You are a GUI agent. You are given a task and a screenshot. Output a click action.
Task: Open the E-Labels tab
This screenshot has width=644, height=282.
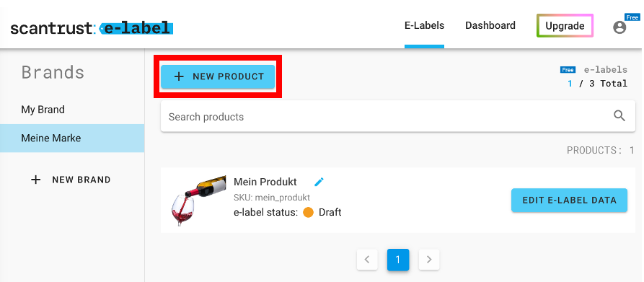(424, 25)
